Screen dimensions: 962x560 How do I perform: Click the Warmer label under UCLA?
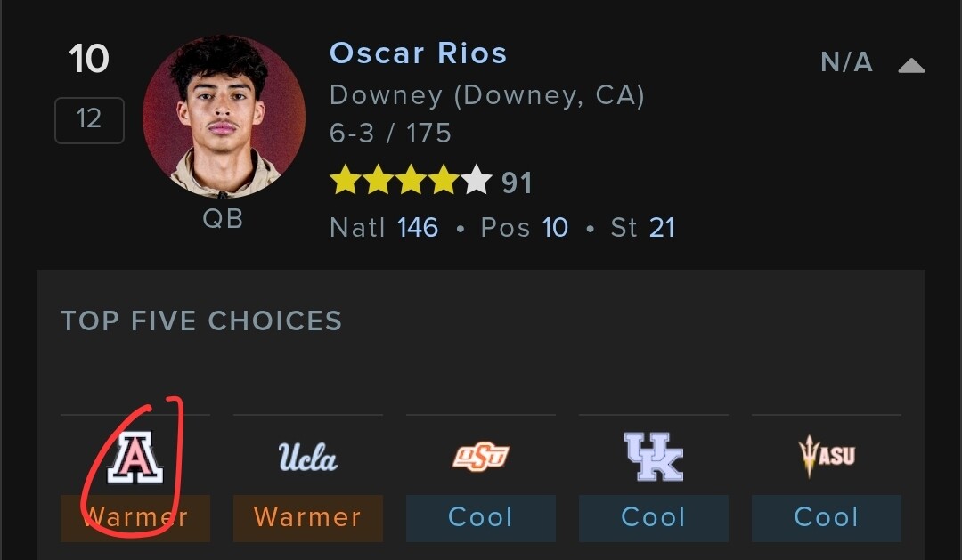(307, 517)
